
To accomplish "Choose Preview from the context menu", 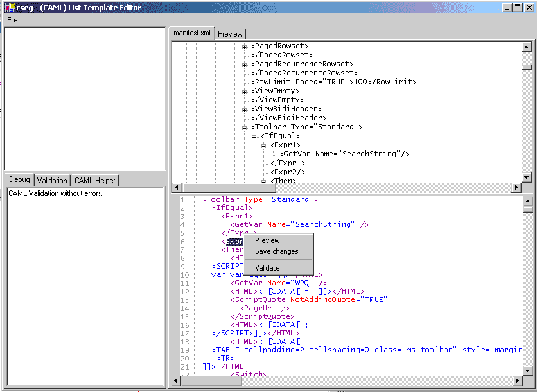I will pyautogui.click(x=267, y=240).
